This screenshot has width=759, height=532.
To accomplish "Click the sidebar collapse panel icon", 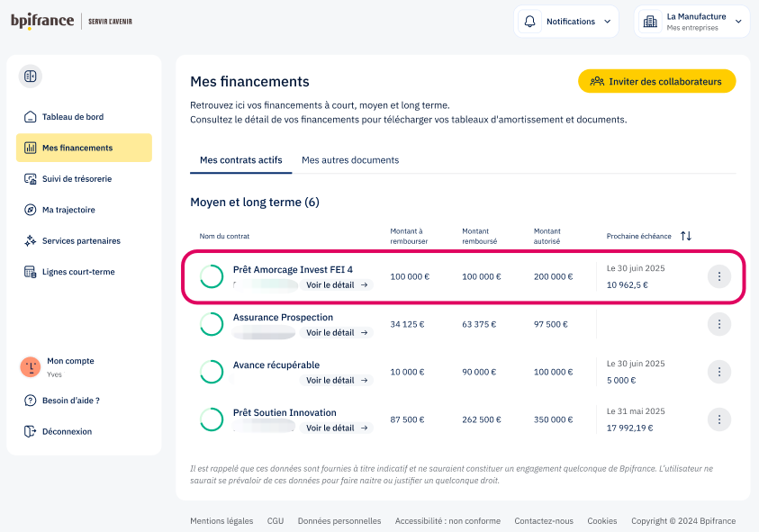I will (30, 77).
